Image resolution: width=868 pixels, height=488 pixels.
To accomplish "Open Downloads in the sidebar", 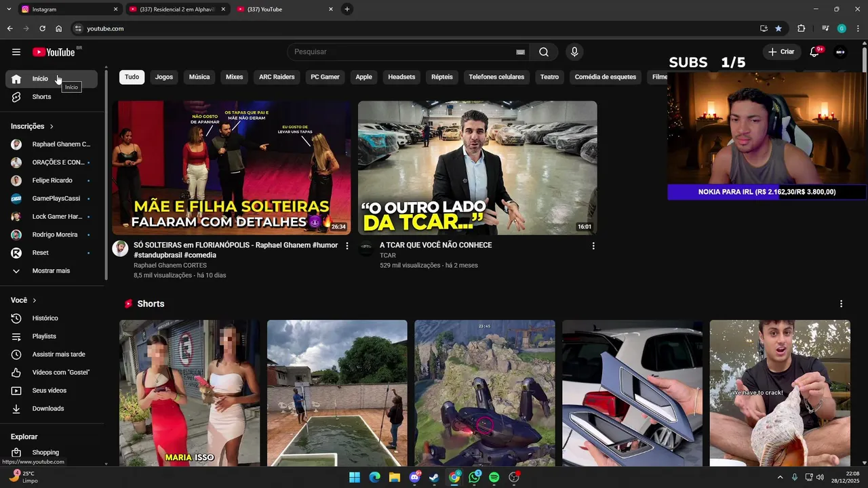I will pyautogui.click(x=52, y=409).
